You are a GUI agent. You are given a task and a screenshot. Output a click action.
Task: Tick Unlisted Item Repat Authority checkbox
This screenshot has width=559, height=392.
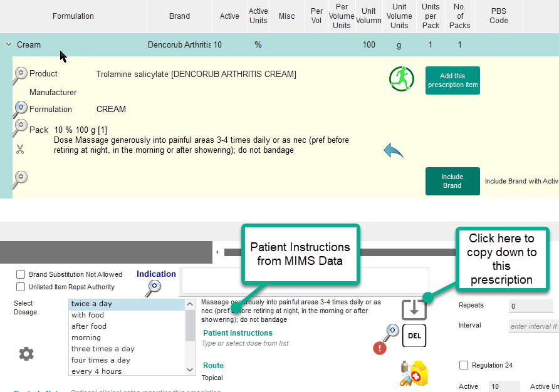coord(21,287)
